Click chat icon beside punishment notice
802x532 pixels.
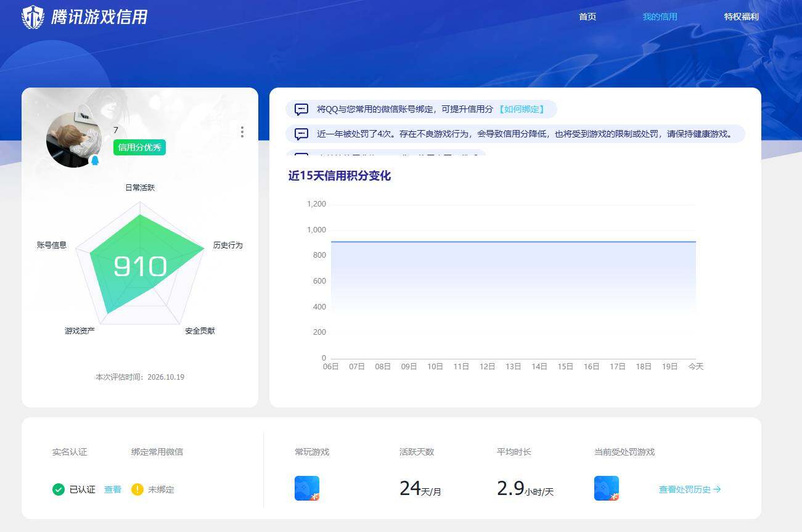pyautogui.click(x=301, y=134)
